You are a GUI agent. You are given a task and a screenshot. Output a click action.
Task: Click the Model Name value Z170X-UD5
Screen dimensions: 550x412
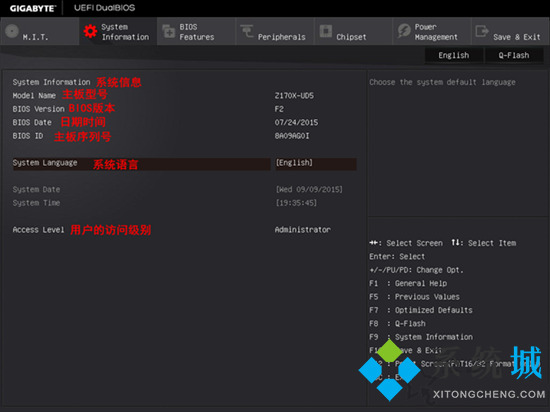pyautogui.click(x=294, y=96)
